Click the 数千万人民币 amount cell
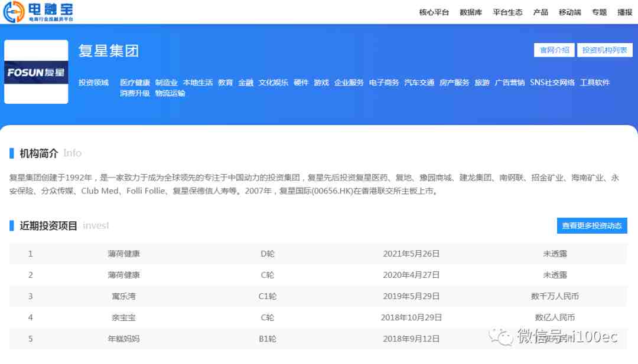The width and height of the screenshot is (638, 364). point(555,296)
